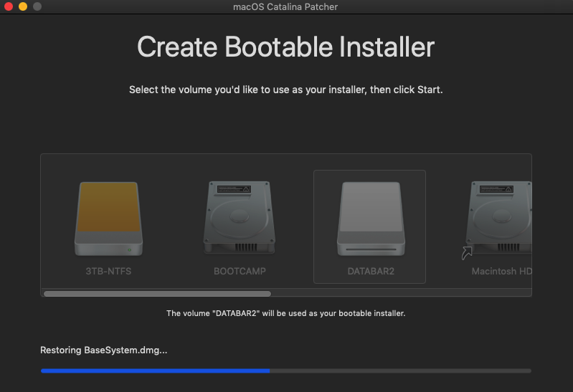Viewport: 573px width, 392px height.
Task: Click the macOS Catalina Patcher window title
Action: click(285, 7)
